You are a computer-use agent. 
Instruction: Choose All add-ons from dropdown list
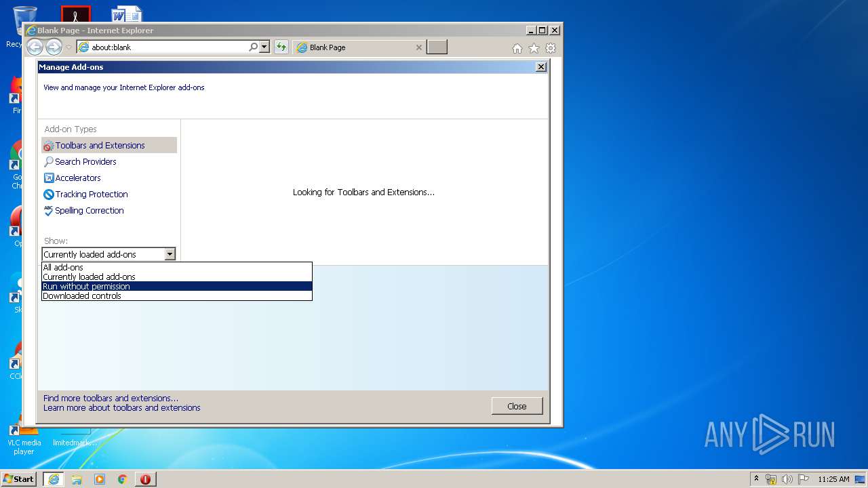[x=176, y=267]
